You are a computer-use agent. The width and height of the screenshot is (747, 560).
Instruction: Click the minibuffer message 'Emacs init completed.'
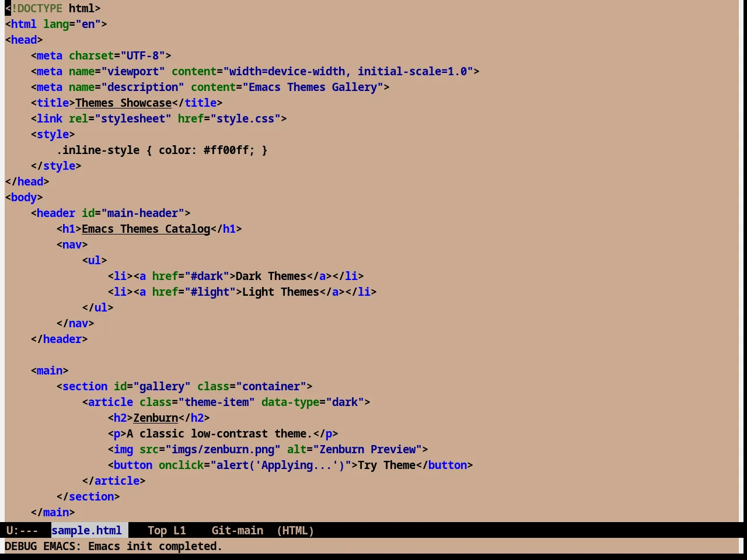(155, 546)
